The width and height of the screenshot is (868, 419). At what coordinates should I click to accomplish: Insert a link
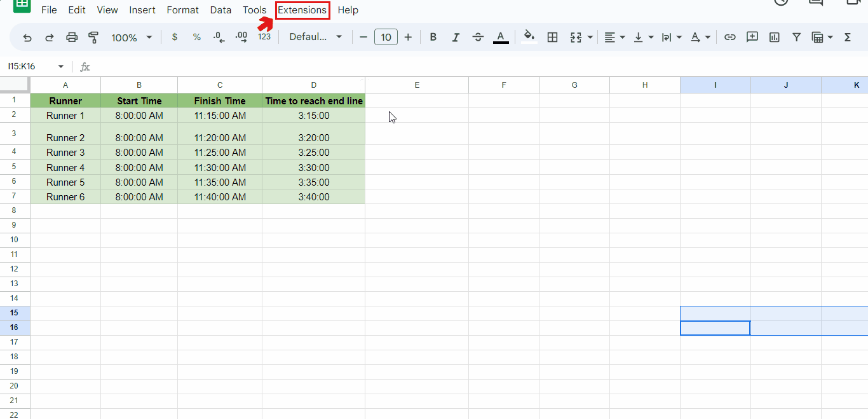point(729,37)
